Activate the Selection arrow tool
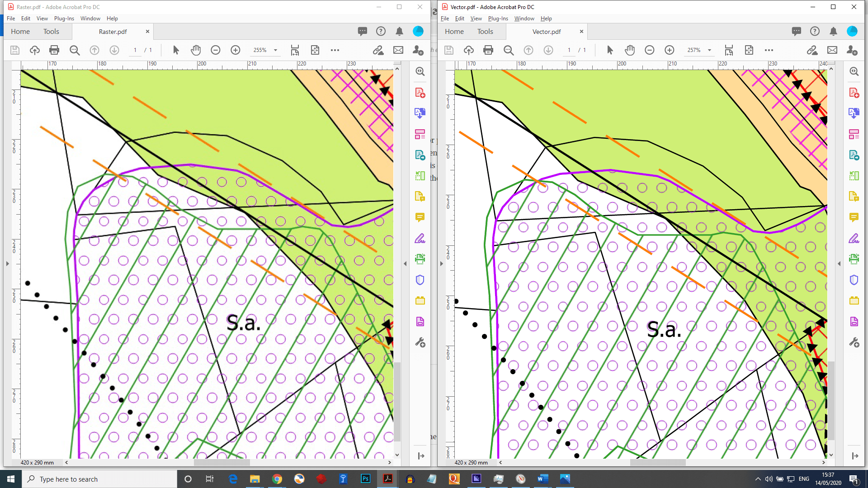This screenshot has height=488, width=868. [176, 50]
